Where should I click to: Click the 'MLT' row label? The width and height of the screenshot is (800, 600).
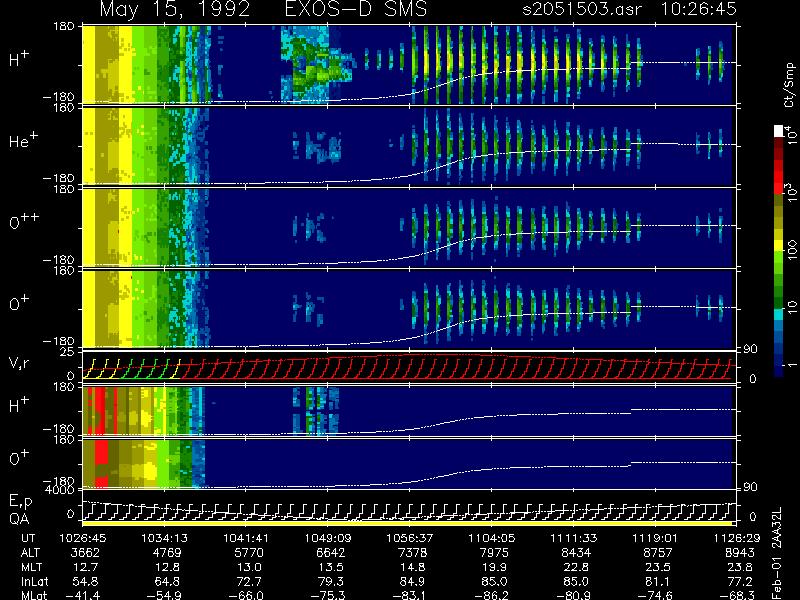(31, 567)
